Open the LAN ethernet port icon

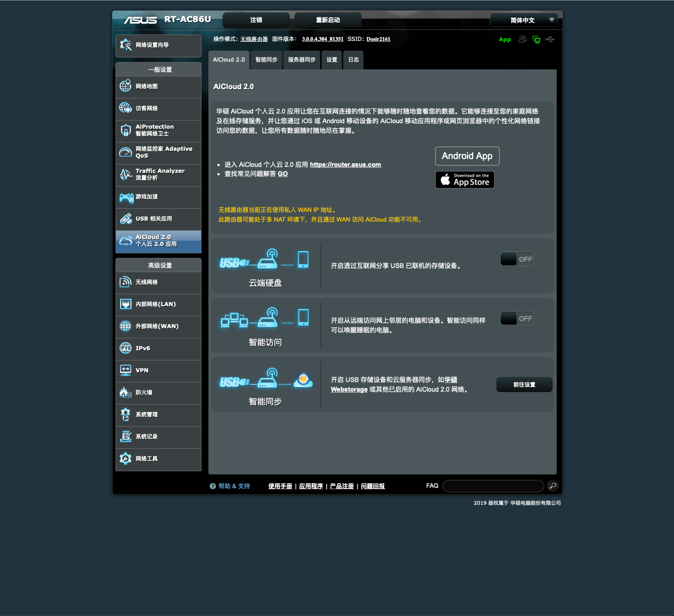[126, 304]
